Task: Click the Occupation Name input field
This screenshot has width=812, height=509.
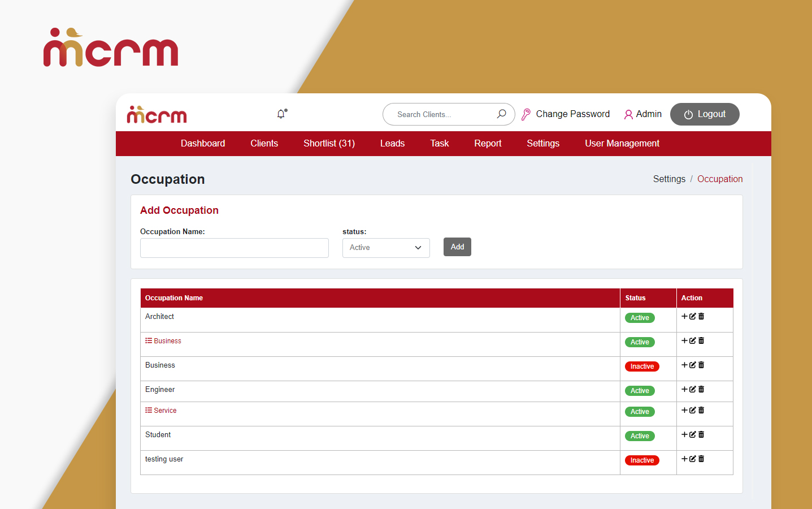Action: click(235, 248)
